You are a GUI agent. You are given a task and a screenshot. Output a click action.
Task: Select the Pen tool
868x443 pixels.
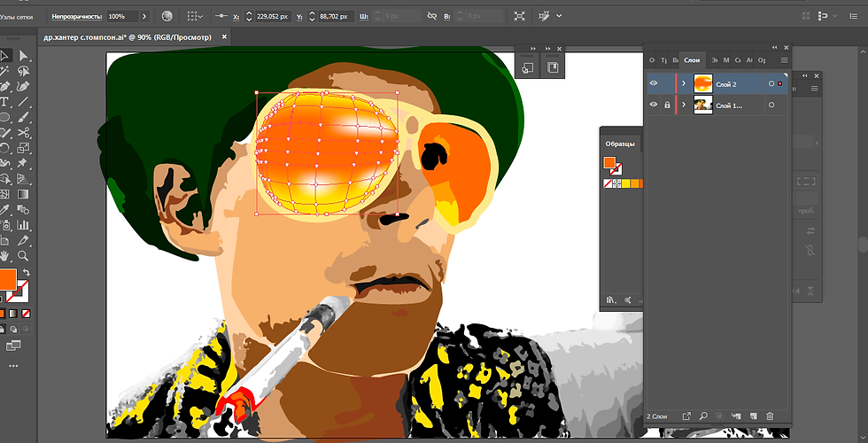(x=4, y=87)
